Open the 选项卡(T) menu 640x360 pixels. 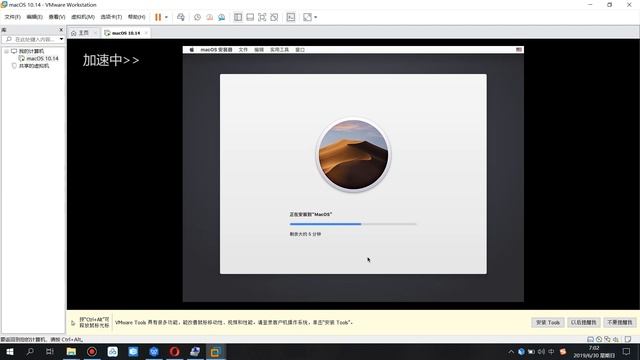tap(111, 17)
